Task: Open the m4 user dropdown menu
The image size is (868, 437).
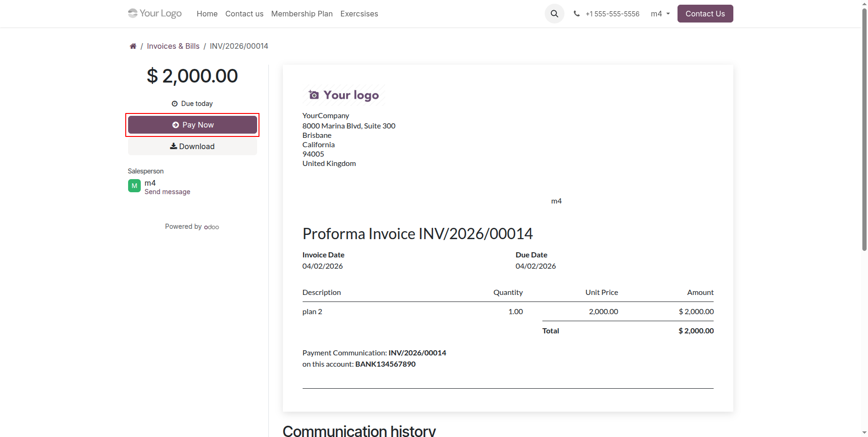Action: pos(660,14)
